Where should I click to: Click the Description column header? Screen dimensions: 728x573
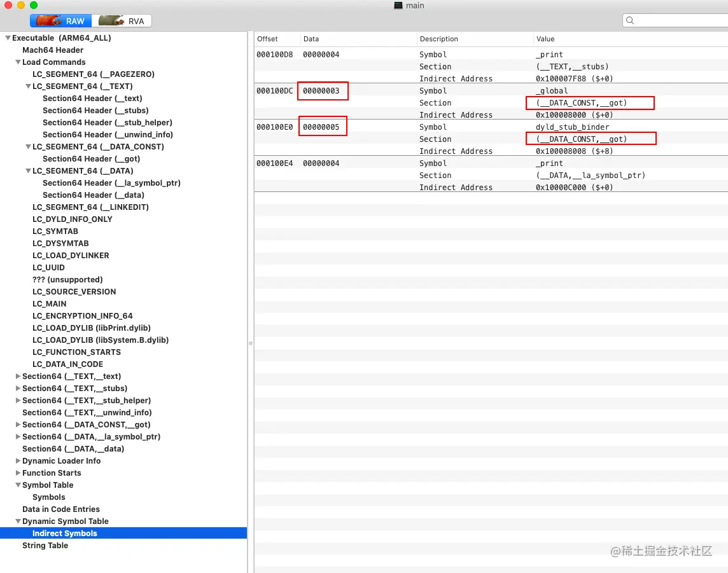438,39
